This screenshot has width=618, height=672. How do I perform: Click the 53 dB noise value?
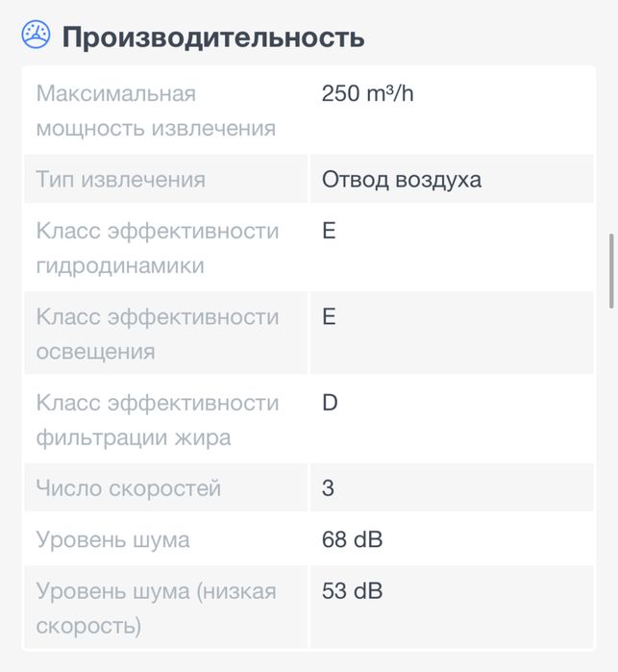tap(352, 591)
